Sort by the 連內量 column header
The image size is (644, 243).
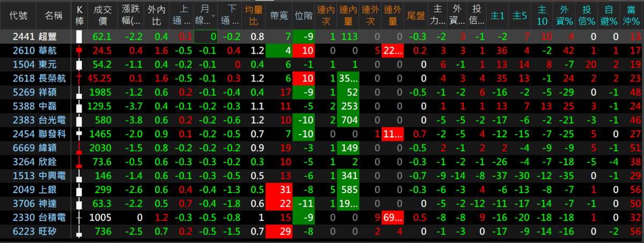pyautogui.click(x=349, y=16)
